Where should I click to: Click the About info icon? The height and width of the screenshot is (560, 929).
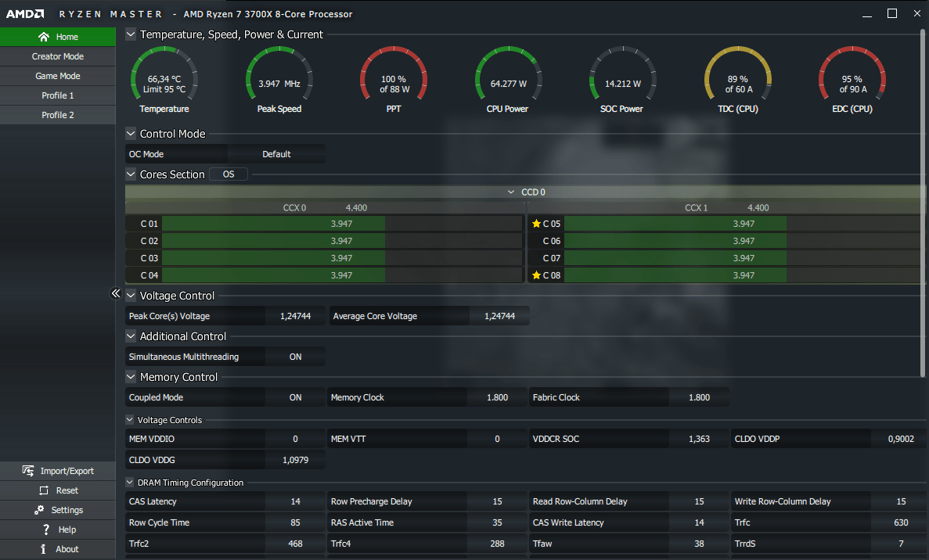pyautogui.click(x=43, y=549)
